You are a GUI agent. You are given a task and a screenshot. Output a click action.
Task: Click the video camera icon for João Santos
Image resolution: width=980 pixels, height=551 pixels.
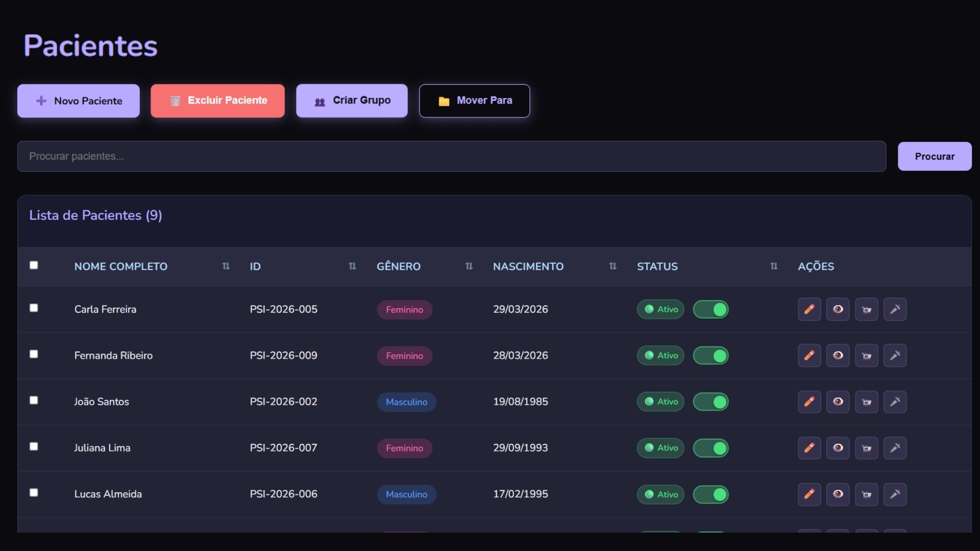866,402
